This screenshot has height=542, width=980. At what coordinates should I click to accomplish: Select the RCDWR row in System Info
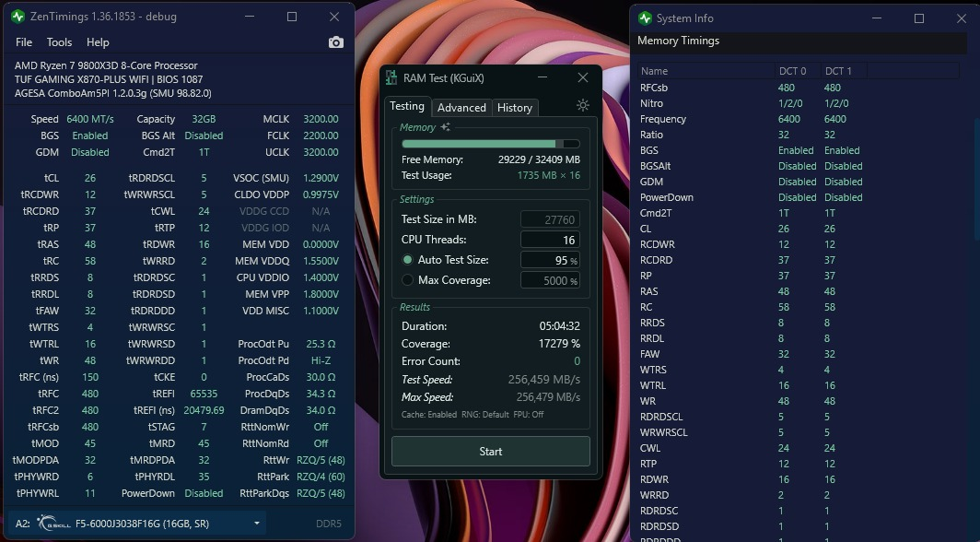click(799, 244)
